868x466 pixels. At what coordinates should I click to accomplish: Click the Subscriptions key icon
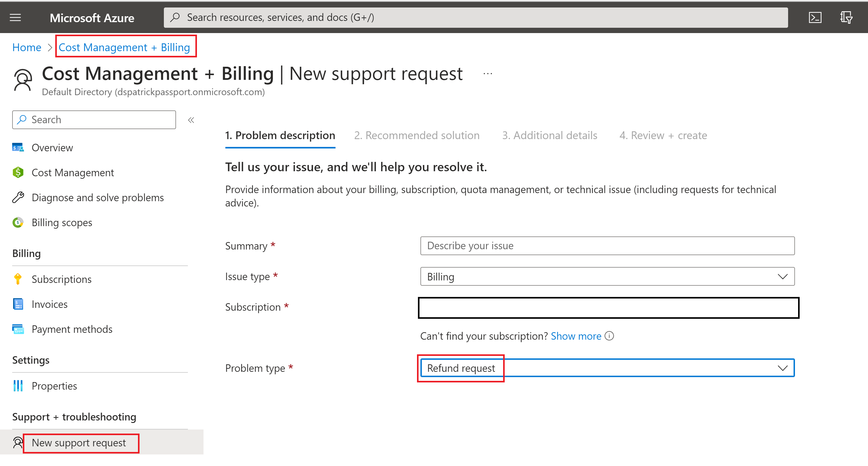[x=18, y=279]
